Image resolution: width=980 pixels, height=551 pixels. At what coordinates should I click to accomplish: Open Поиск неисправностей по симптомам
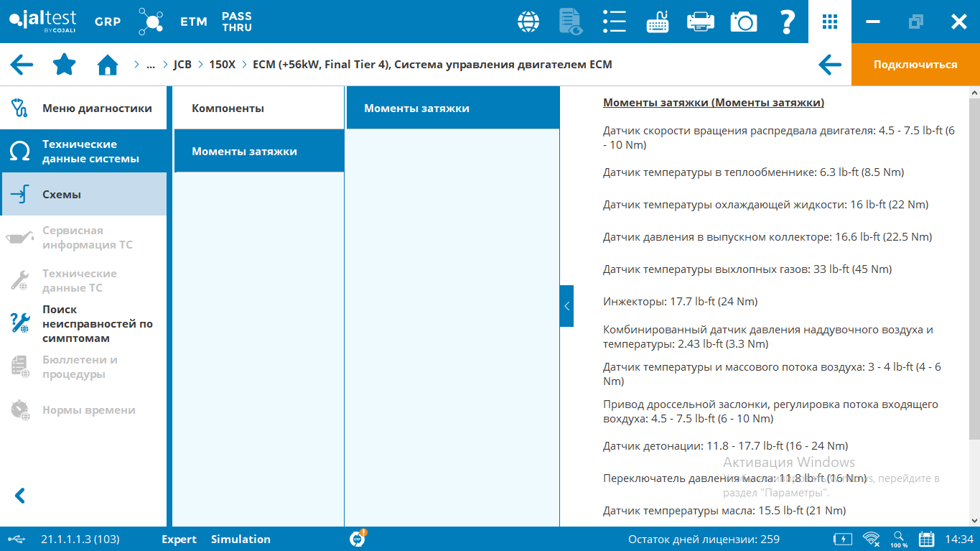pos(83,324)
